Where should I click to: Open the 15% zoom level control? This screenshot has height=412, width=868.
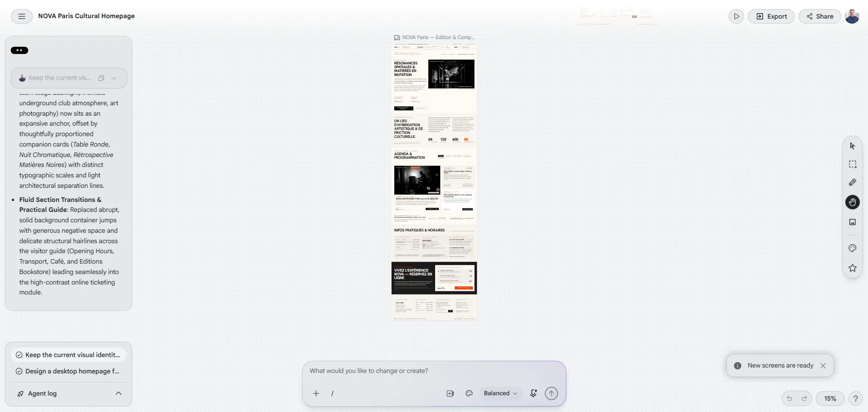coord(830,398)
